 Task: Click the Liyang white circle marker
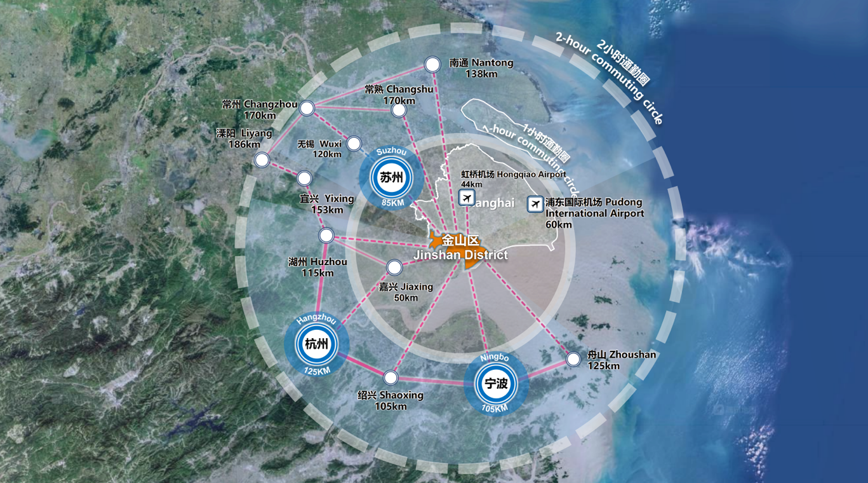[x=262, y=161]
